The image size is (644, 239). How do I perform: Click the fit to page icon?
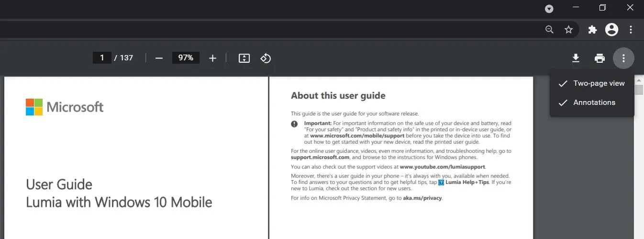(244, 58)
